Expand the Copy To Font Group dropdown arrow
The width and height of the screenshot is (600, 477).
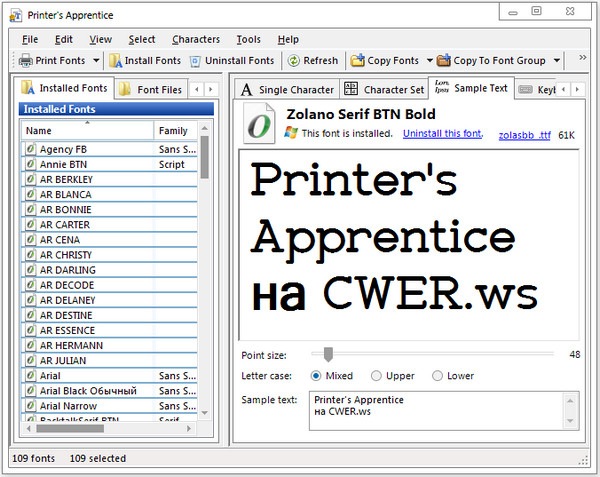(x=556, y=61)
